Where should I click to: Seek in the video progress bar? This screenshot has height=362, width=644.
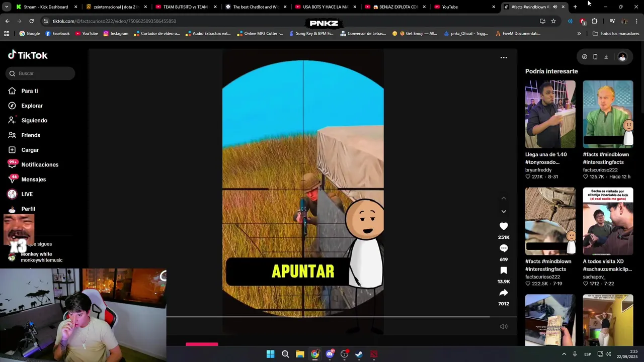coord(342,317)
